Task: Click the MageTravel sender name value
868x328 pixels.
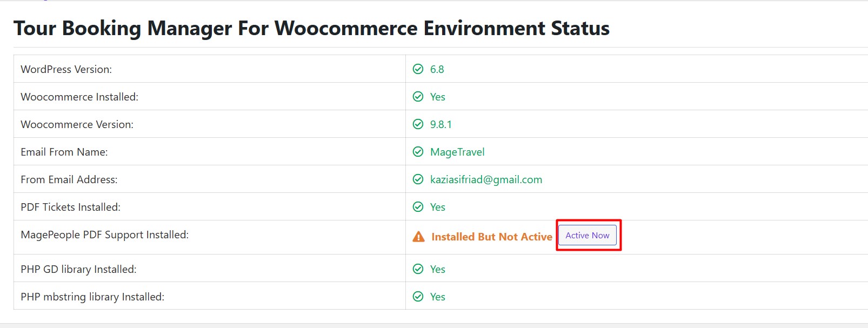Action: [x=457, y=152]
